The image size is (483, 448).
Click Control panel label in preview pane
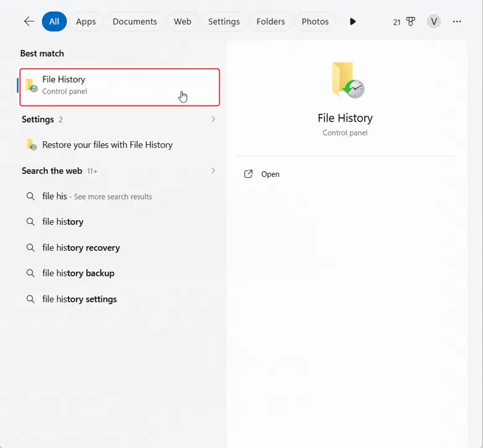[x=345, y=133]
